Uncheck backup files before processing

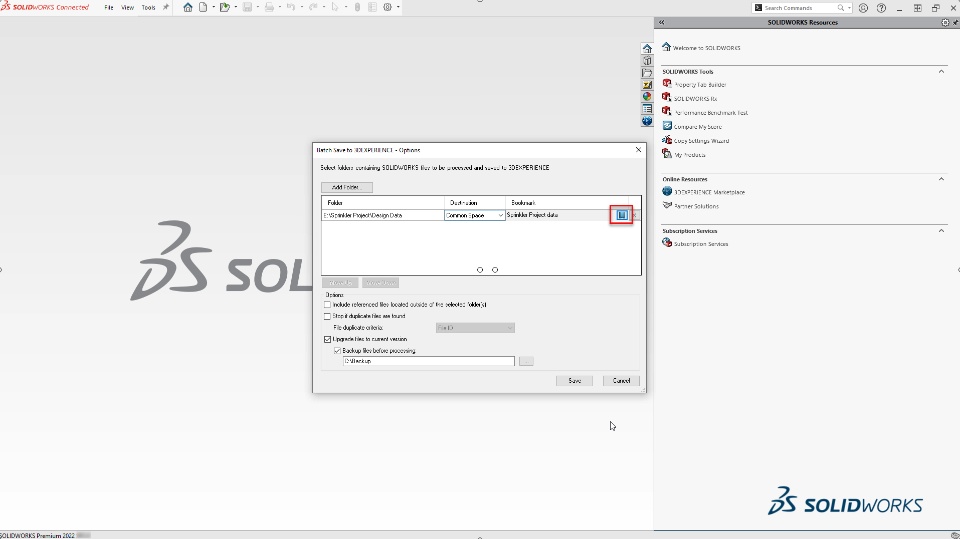(337, 351)
